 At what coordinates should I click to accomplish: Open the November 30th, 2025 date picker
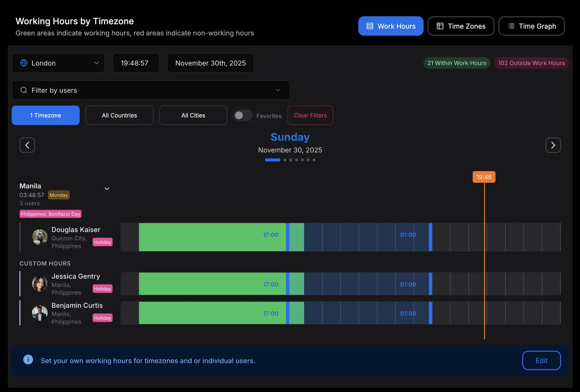pos(211,63)
